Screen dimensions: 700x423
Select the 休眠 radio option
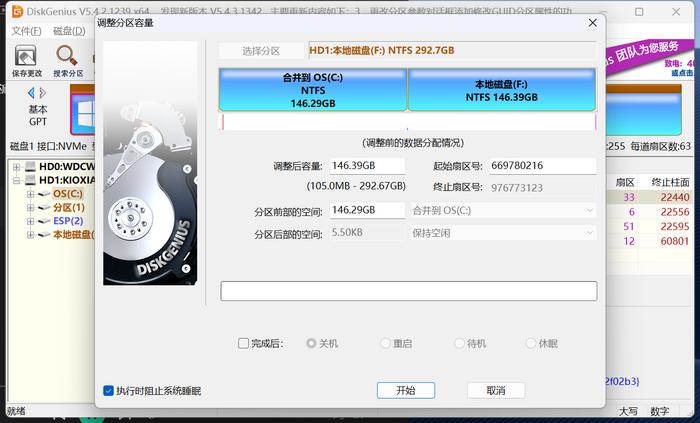coord(531,343)
